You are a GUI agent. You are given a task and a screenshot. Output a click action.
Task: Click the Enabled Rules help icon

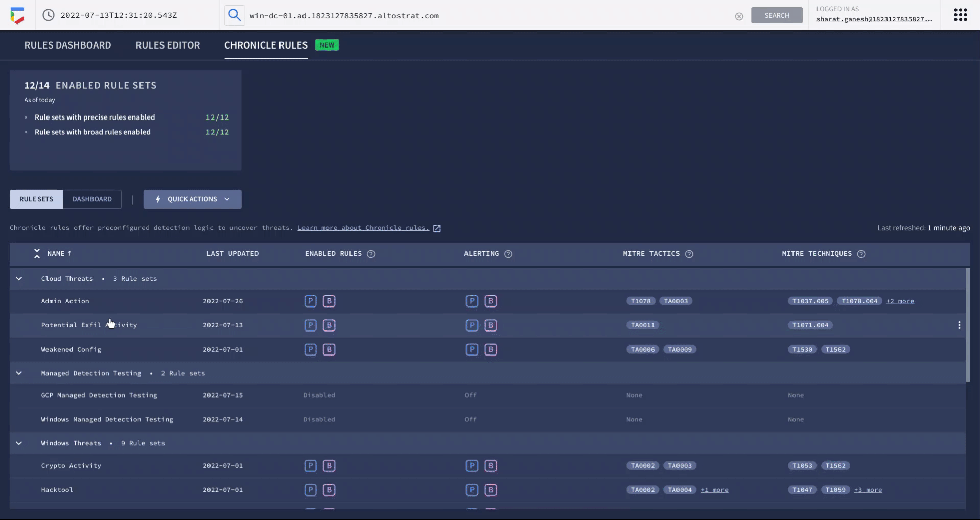371,254
